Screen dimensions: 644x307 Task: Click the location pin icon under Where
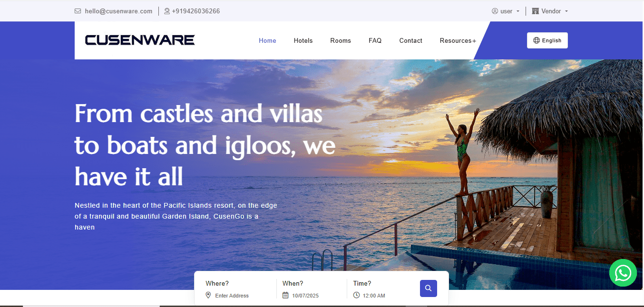coord(208,295)
